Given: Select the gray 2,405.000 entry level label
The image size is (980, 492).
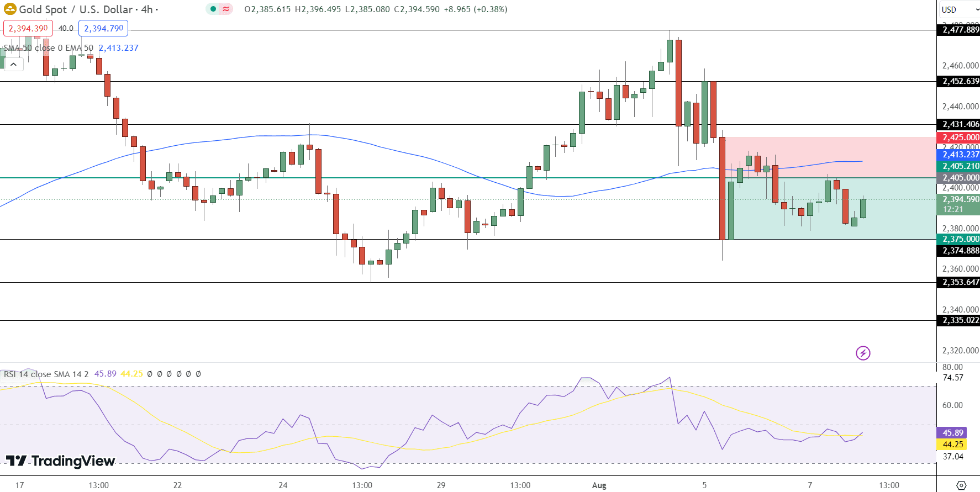Looking at the screenshot, I should coord(958,178).
